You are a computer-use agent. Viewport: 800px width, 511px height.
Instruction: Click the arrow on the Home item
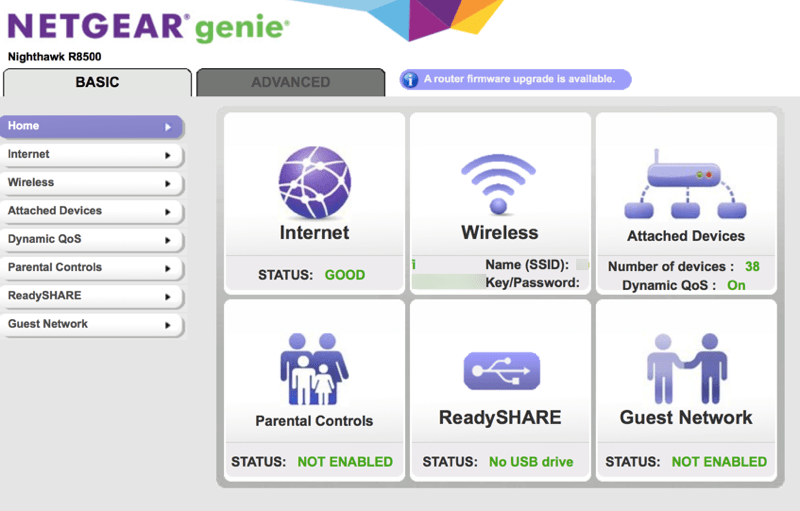168,127
